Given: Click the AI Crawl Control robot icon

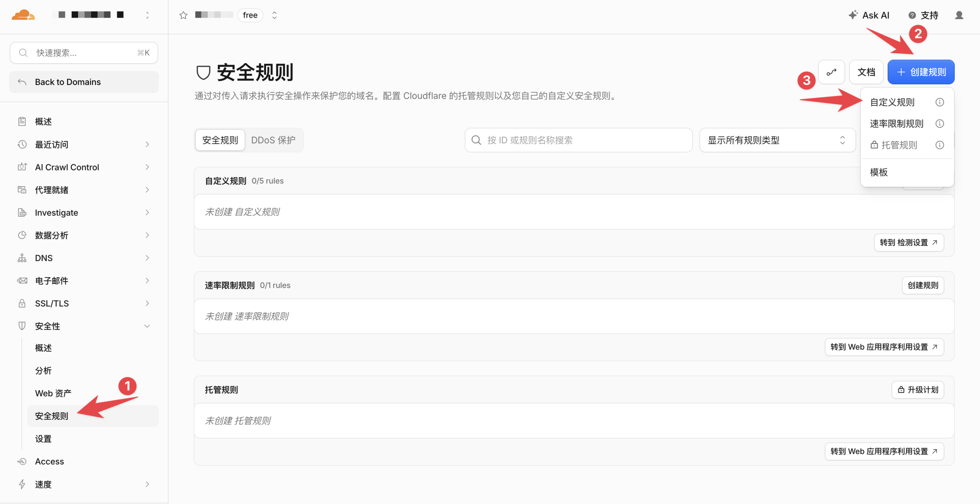Looking at the screenshot, I should click(x=22, y=167).
